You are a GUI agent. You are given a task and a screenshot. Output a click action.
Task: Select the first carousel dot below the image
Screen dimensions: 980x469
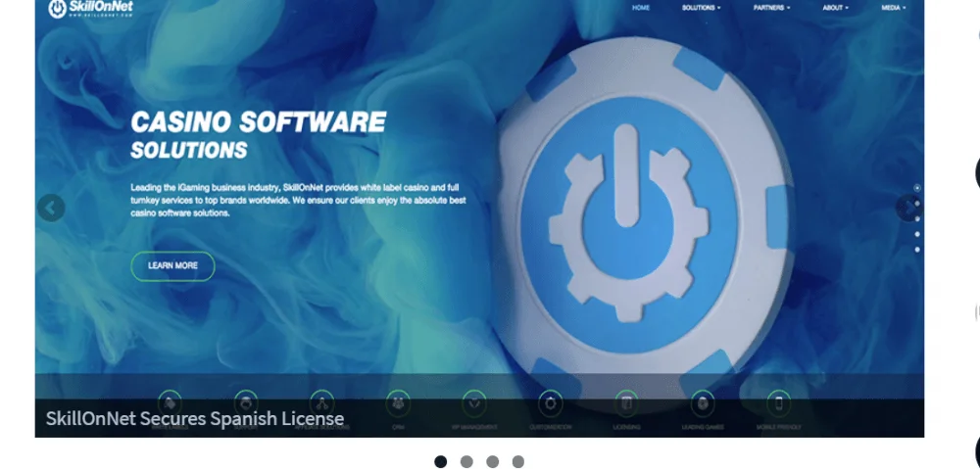click(x=441, y=461)
